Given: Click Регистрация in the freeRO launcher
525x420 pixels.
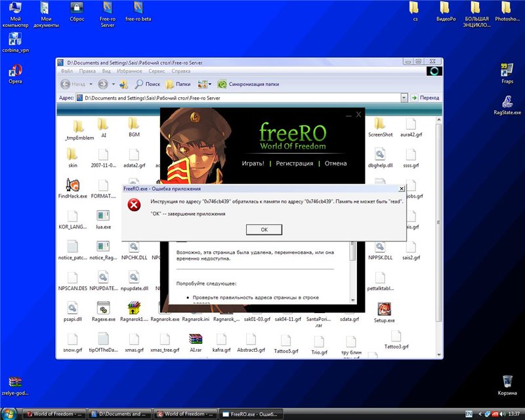Looking at the screenshot, I should 294,163.
